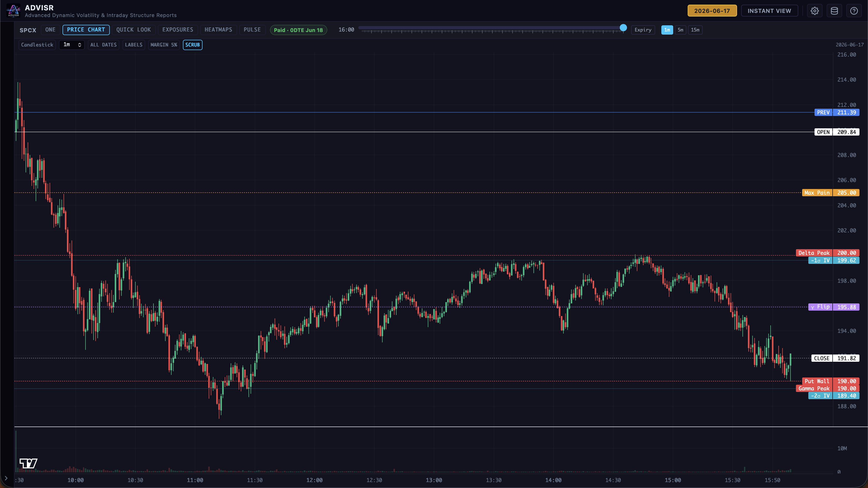
Task: Click the time scrubber slider handle
Action: click(x=623, y=28)
